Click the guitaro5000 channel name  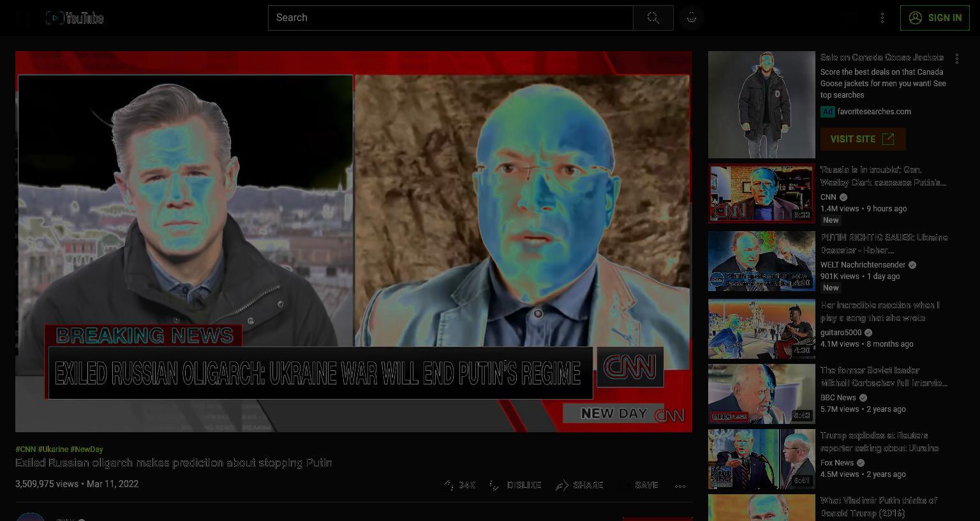click(x=841, y=333)
